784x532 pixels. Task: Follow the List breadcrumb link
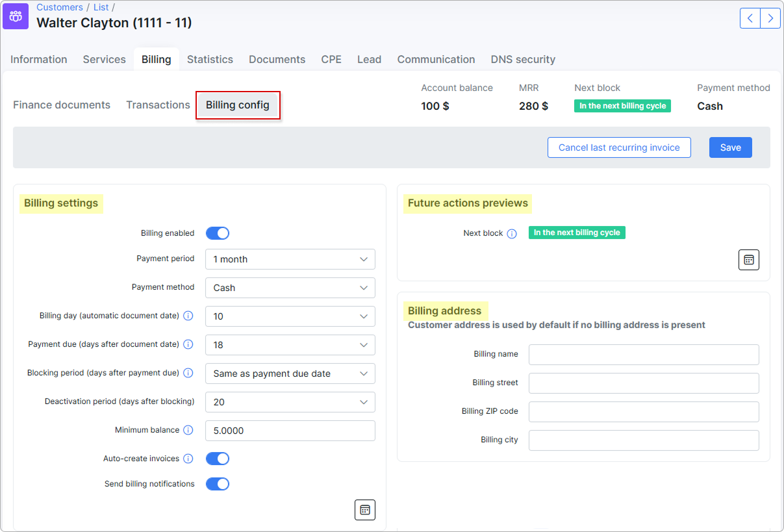101,7
